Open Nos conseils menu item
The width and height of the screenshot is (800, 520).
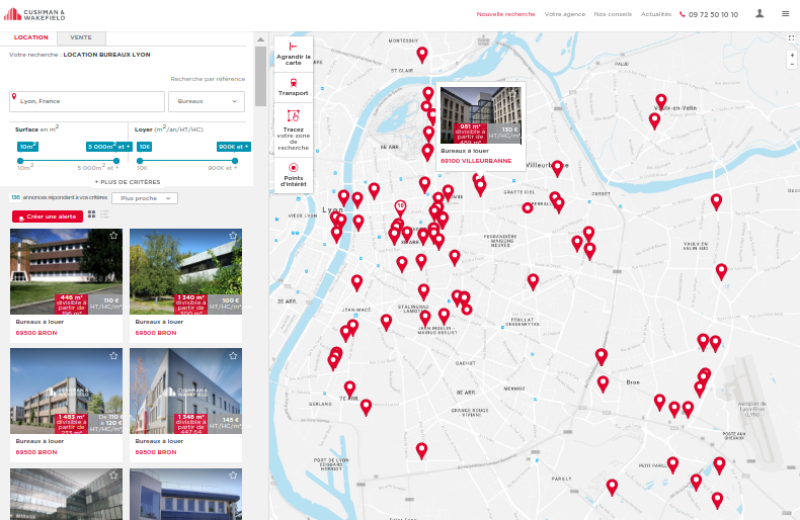coord(613,14)
